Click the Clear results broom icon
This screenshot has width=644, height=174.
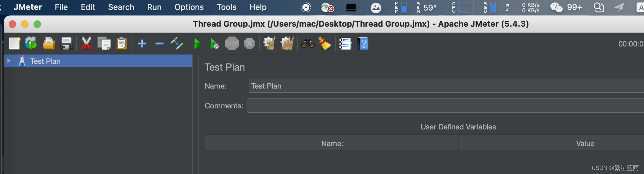tap(269, 43)
